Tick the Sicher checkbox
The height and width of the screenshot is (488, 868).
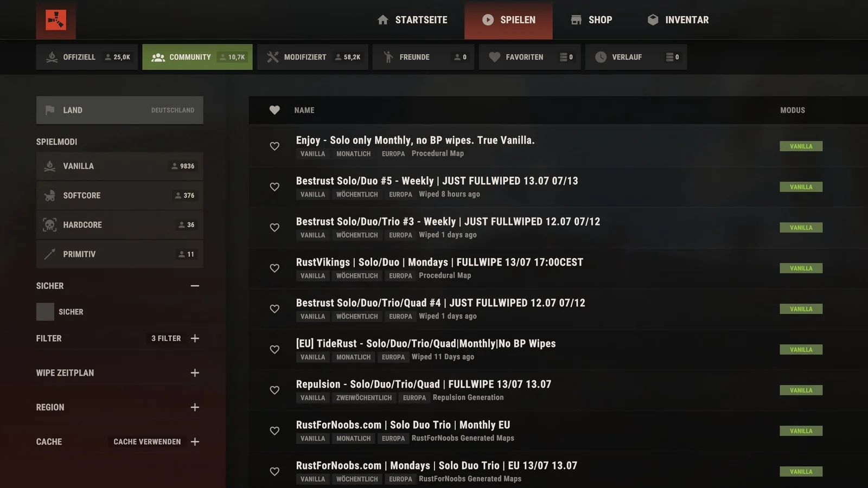45,312
